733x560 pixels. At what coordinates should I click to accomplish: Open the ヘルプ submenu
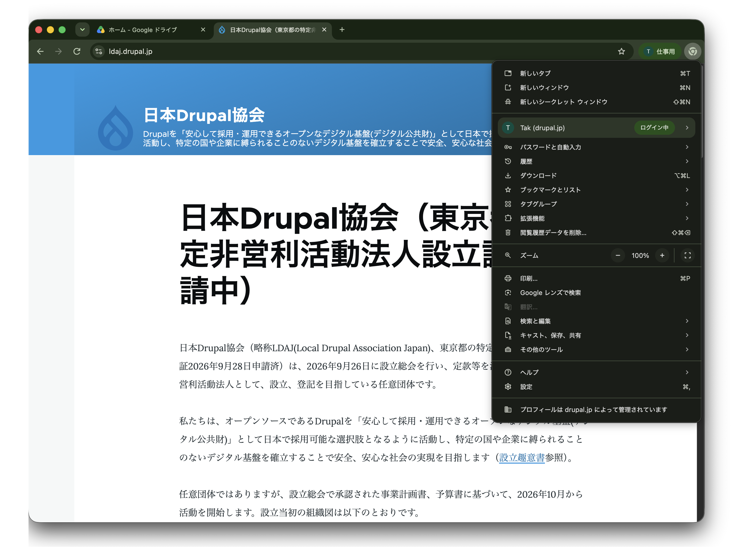click(x=596, y=372)
